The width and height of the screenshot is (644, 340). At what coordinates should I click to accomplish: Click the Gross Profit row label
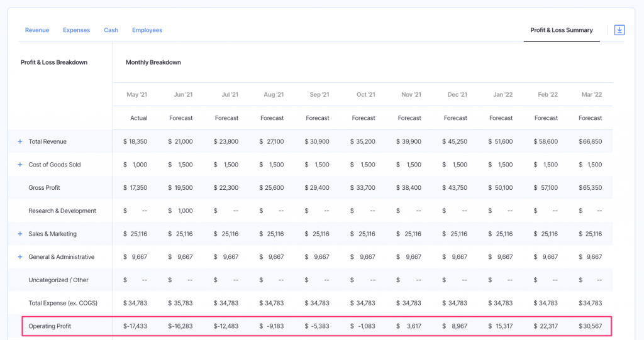(45, 188)
